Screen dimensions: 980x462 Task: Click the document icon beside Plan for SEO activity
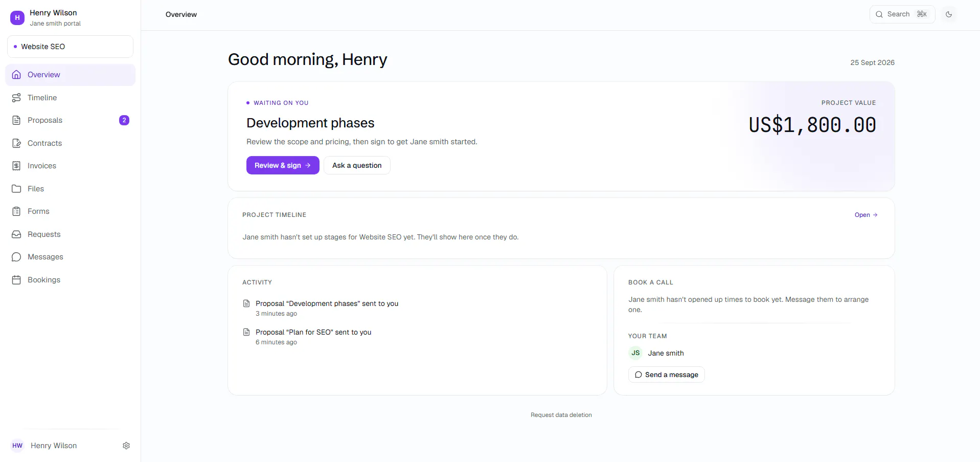246,332
